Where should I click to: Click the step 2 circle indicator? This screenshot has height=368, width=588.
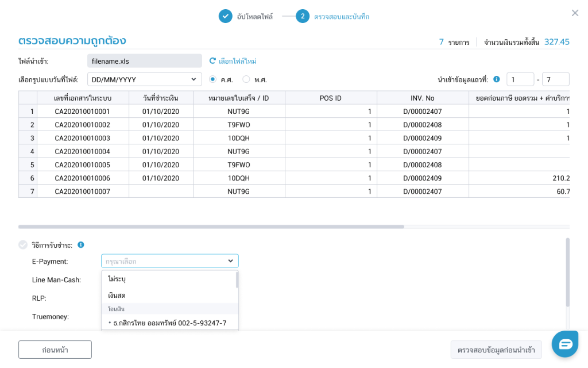click(303, 16)
